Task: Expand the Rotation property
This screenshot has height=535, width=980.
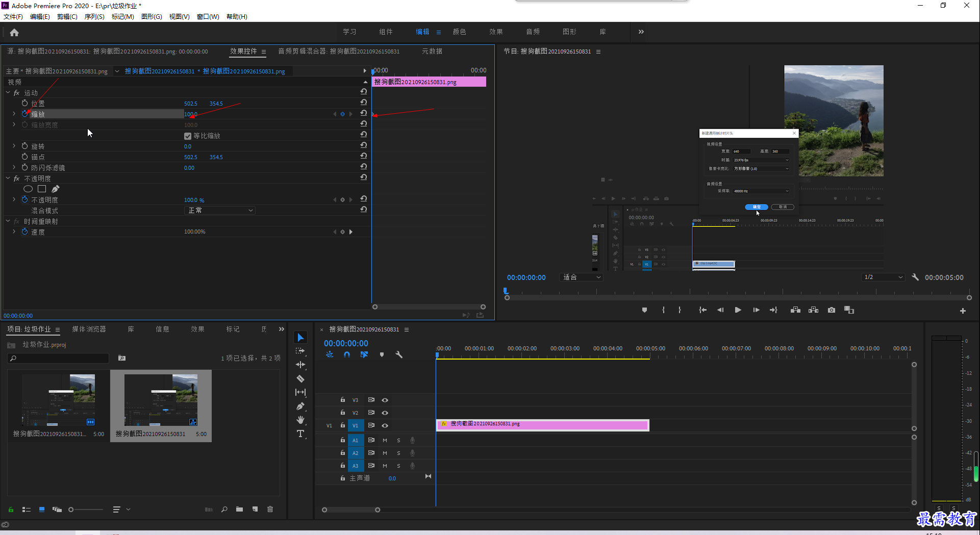Action: point(14,146)
